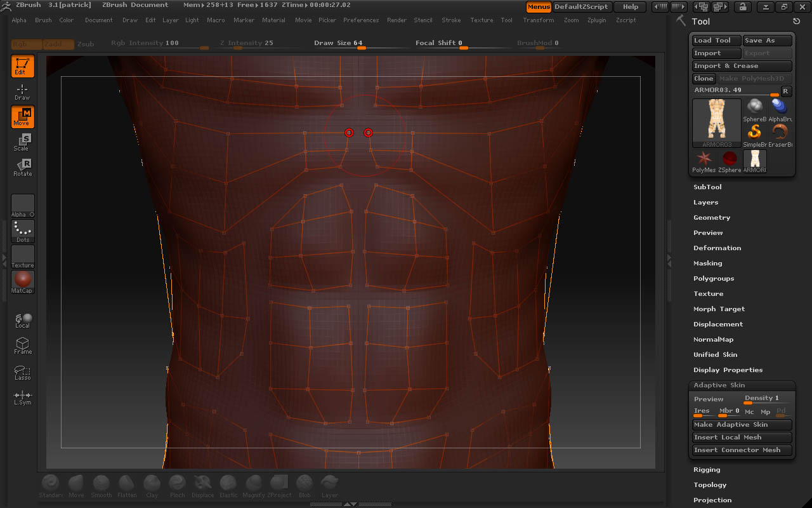Screen dimensions: 812x508
Task: Select the Displace brush
Action: (203, 486)
